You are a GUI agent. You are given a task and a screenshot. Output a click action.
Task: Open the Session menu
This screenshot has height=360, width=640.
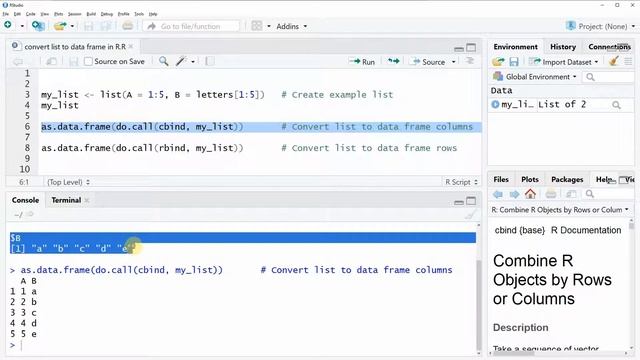tap(74, 14)
